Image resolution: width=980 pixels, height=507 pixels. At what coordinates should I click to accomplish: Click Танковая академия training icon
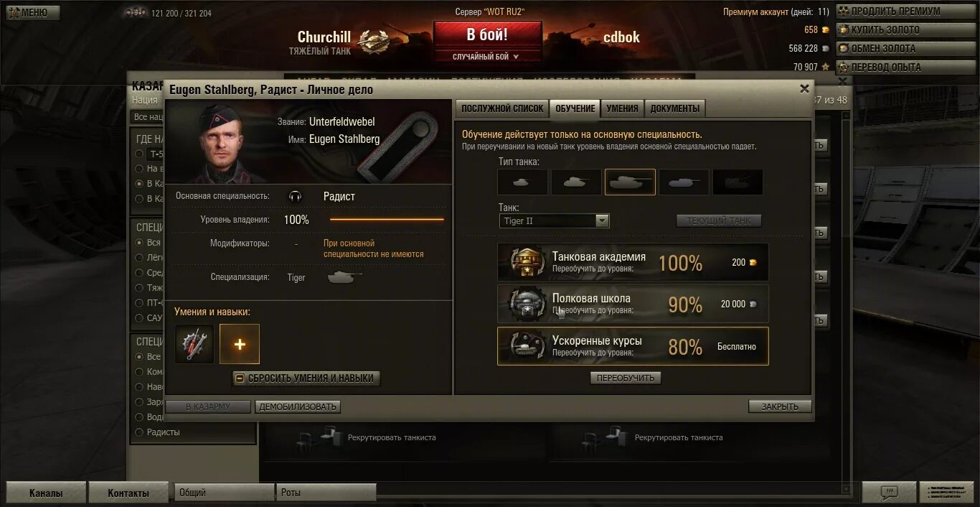coord(527,262)
